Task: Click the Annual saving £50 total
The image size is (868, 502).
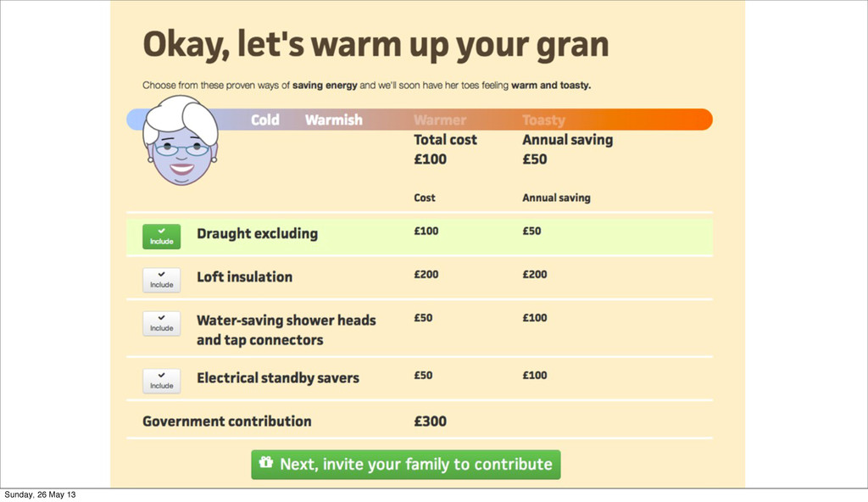Action: click(535, 159)
